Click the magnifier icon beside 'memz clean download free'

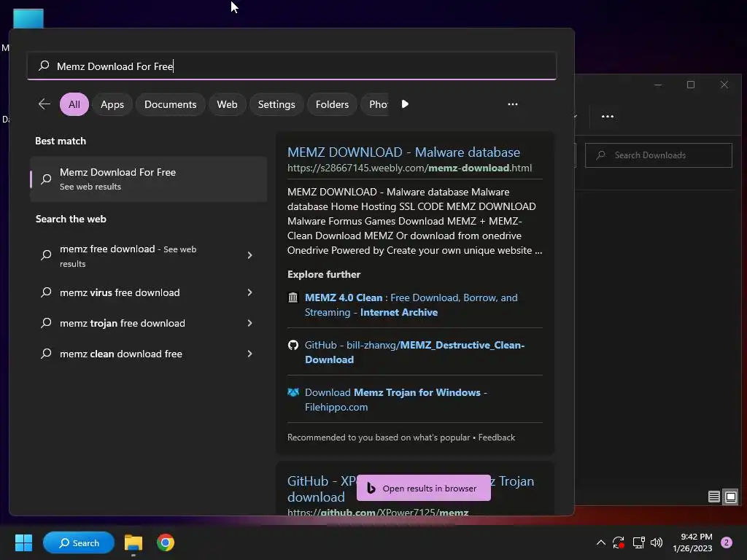[46, 354]
